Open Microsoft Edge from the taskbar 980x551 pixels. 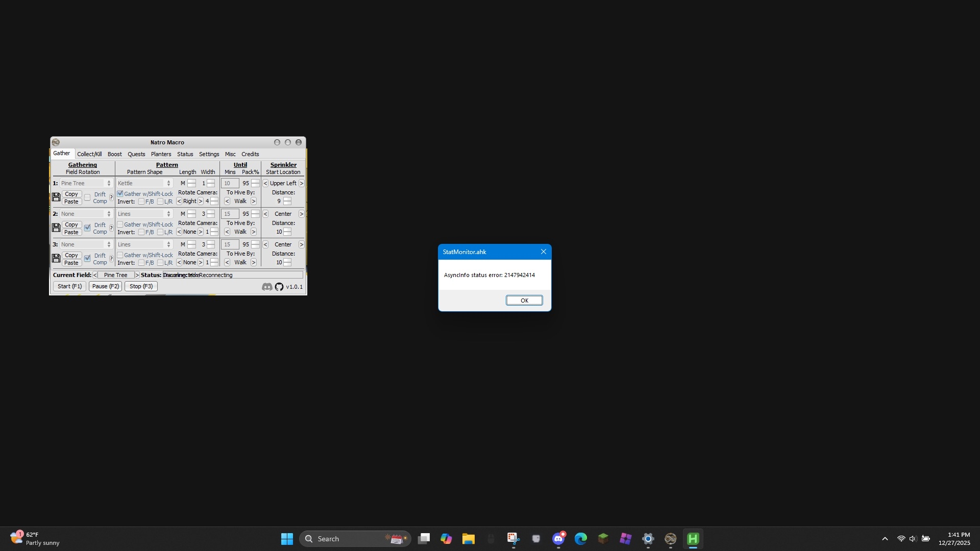580,539
